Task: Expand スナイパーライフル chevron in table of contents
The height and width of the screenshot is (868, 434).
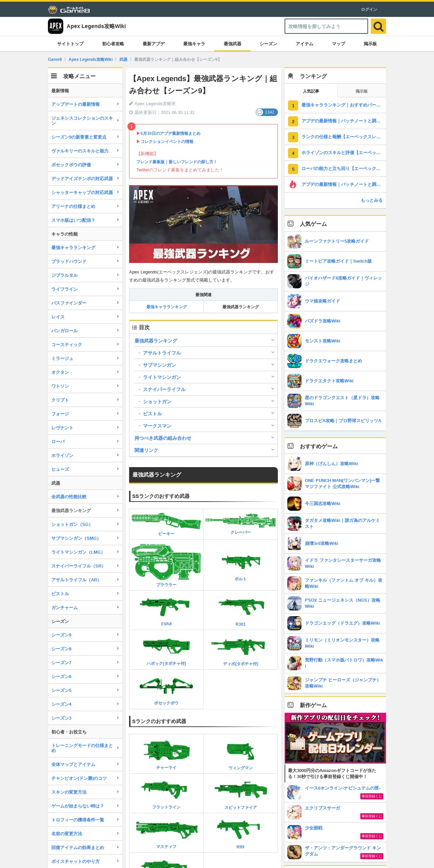Action: pyautogui.click(x=272, y=389)
